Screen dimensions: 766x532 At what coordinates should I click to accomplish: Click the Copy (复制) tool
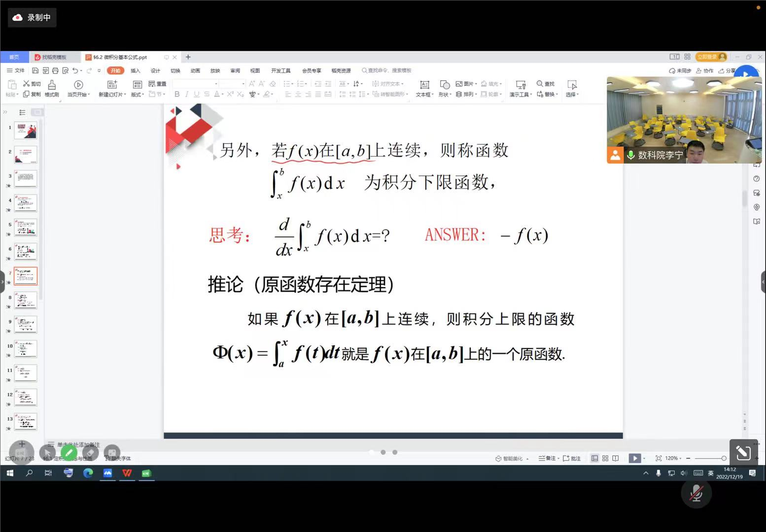tap(32, 94)
